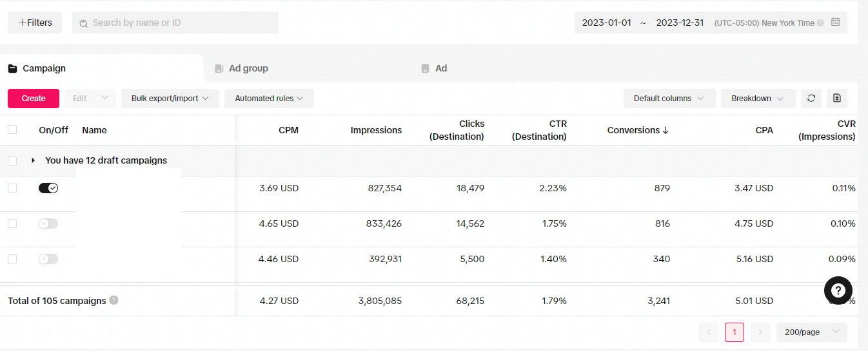868x351 pixels.
Task: Open the Edit dropdown
Action: coord(90,99)
